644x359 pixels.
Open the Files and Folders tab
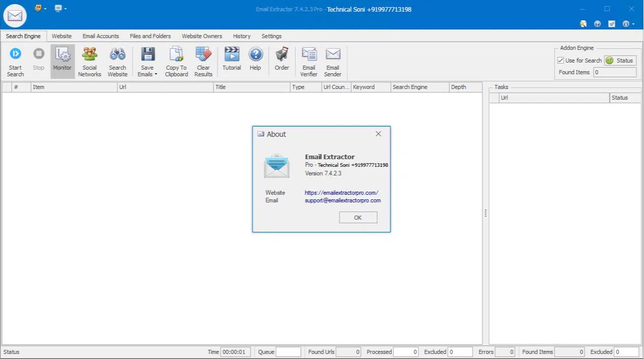[150, 36]
